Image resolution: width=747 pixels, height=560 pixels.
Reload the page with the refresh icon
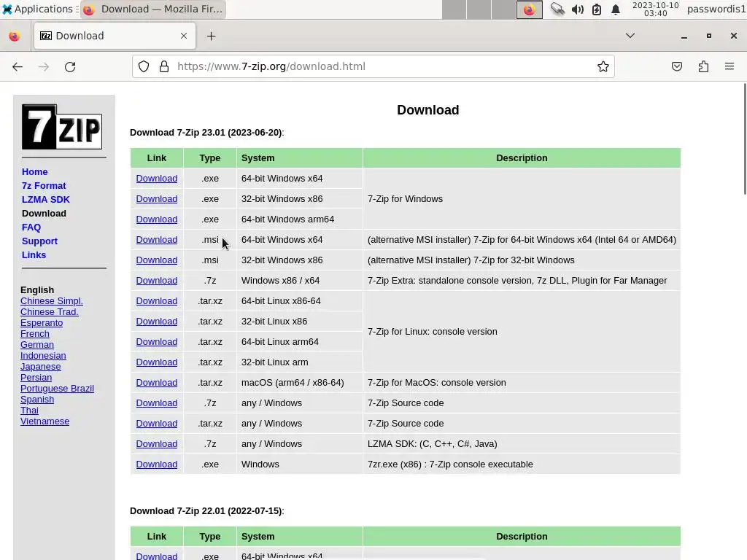(70, 66)
